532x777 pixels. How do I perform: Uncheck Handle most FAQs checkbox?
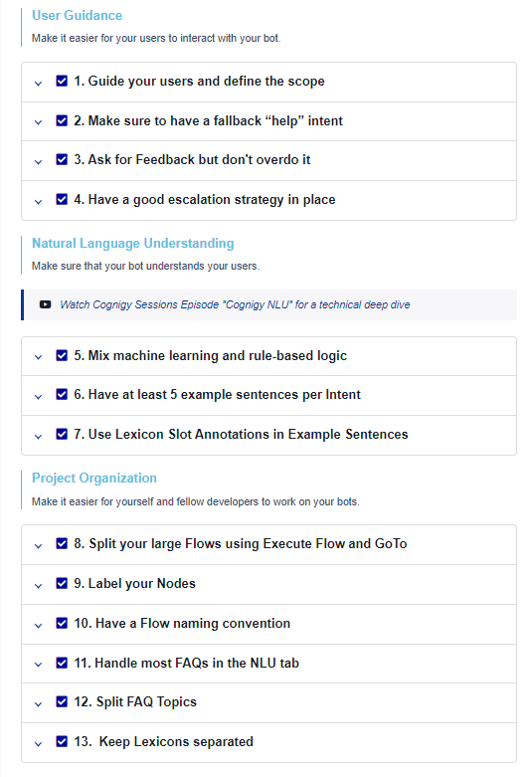coord(62,662)
